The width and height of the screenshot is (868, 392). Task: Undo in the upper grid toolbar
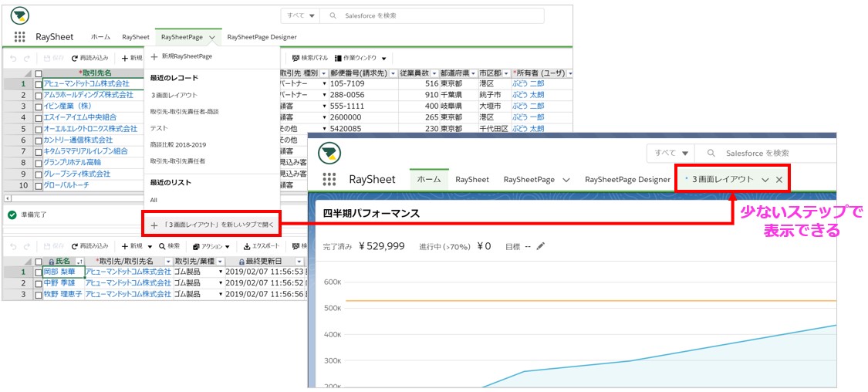[14, 58]
